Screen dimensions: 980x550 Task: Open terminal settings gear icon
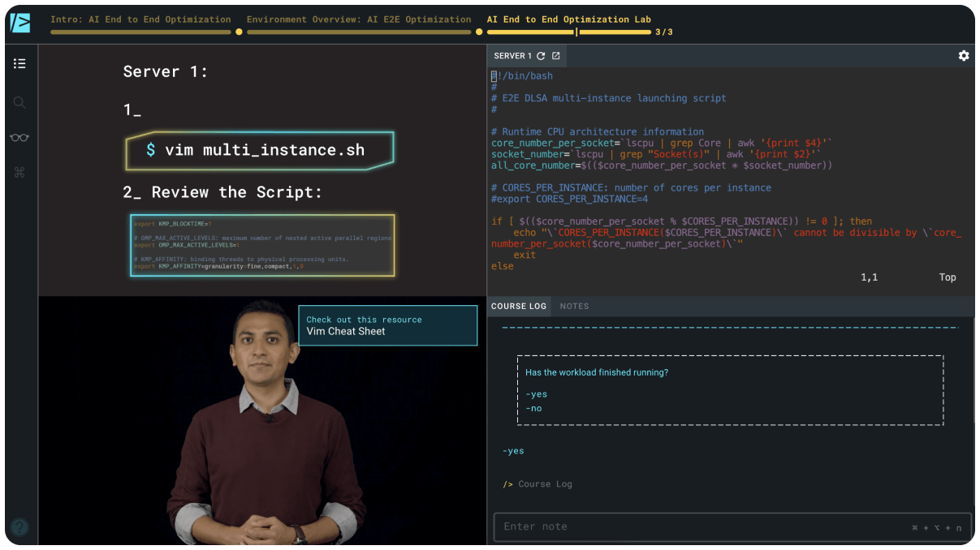(x=964, y=56)
